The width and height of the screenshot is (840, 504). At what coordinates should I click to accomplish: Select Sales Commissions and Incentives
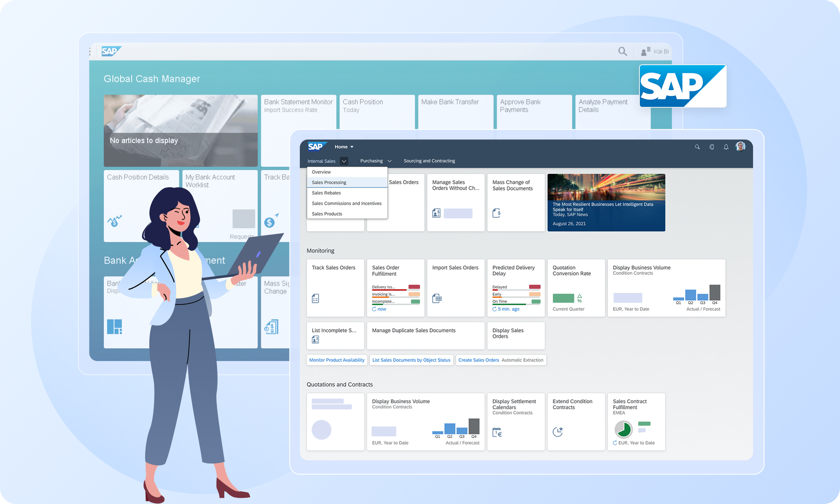pyautogui.click(x=347, y=203)
